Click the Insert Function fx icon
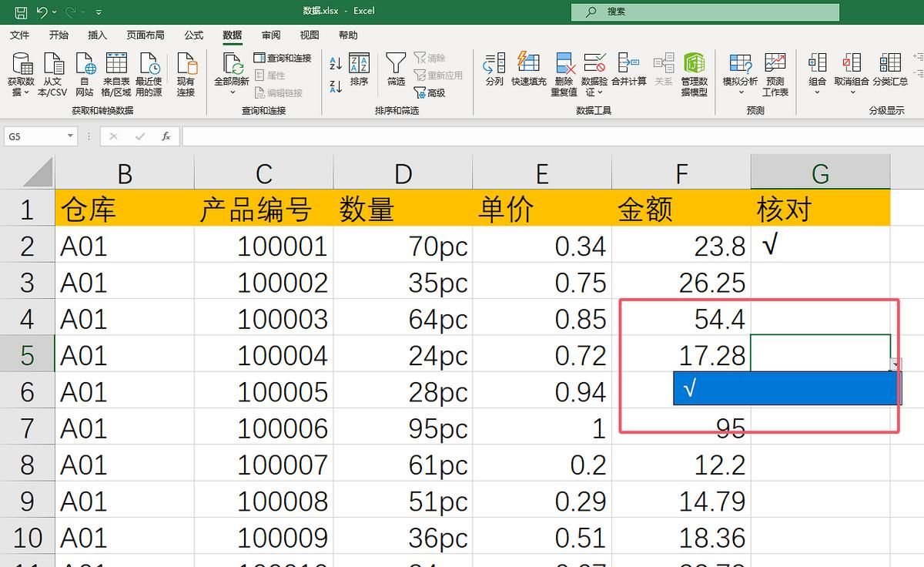 coord(166,136)
